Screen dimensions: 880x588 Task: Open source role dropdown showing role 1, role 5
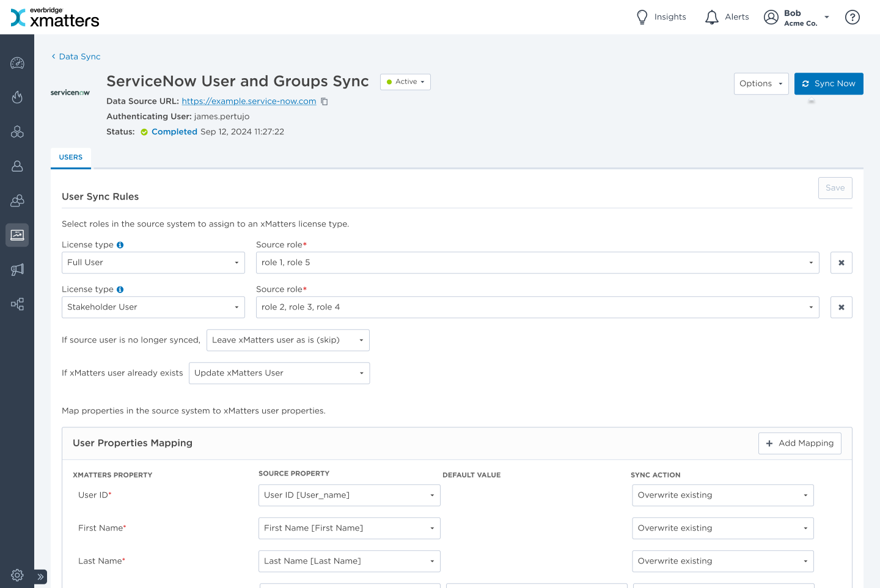538,263
